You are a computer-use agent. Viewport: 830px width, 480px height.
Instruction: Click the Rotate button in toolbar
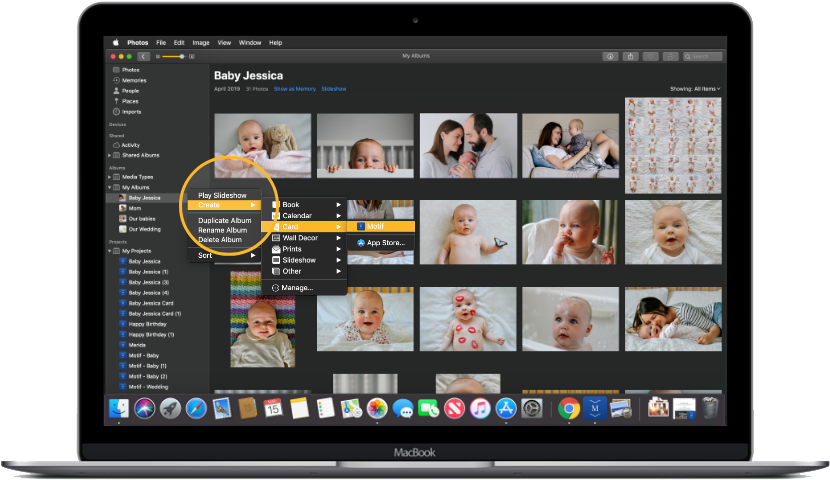click(670, 56)
